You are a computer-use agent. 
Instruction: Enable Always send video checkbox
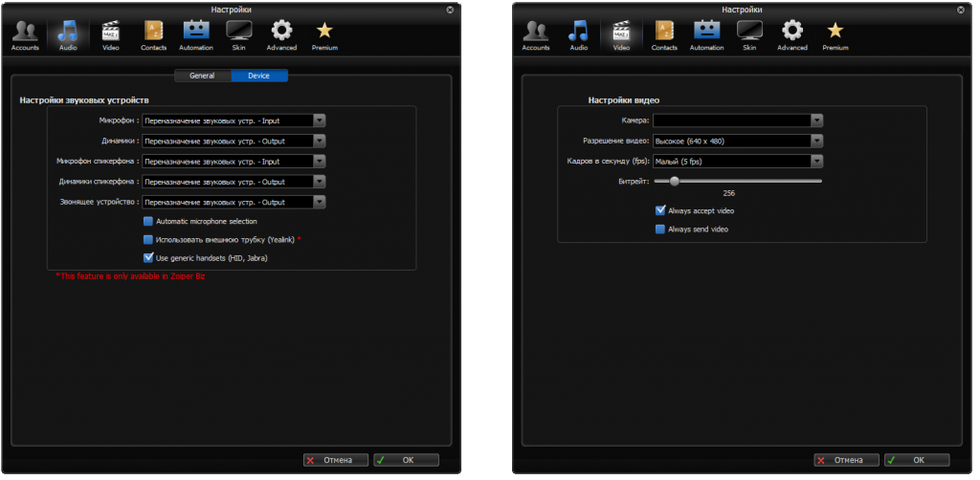[x=660, y=229]
